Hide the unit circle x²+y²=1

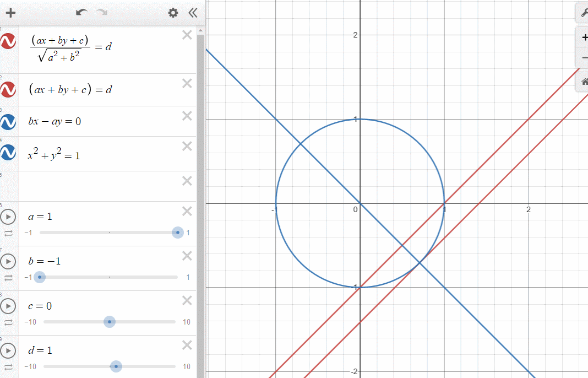[x=8, y=152]
